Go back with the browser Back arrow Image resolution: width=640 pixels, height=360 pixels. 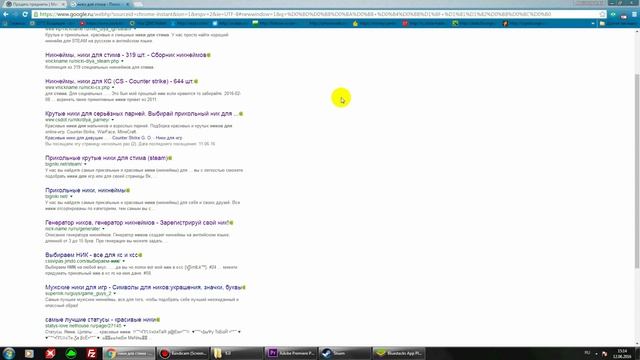click(x=6, y=14)
